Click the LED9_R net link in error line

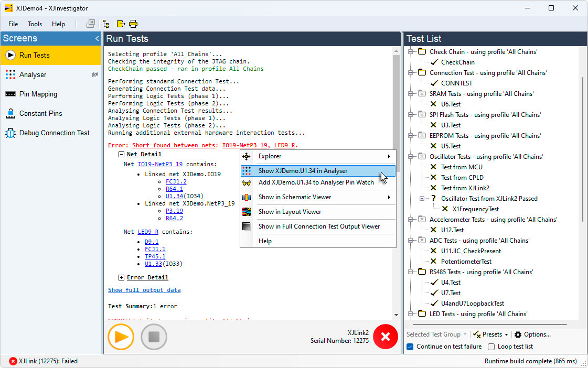[x=285, y=145]
